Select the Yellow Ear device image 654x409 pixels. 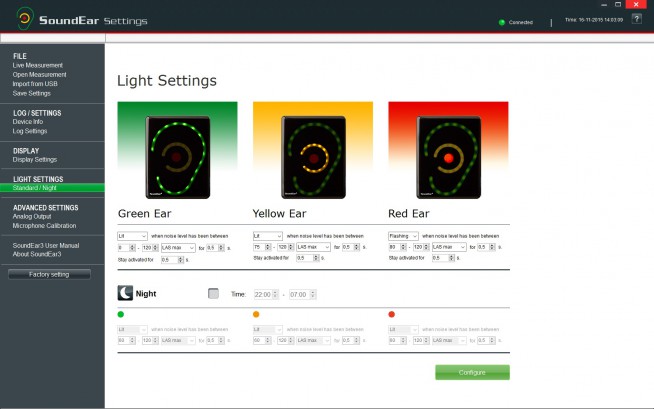313,157
